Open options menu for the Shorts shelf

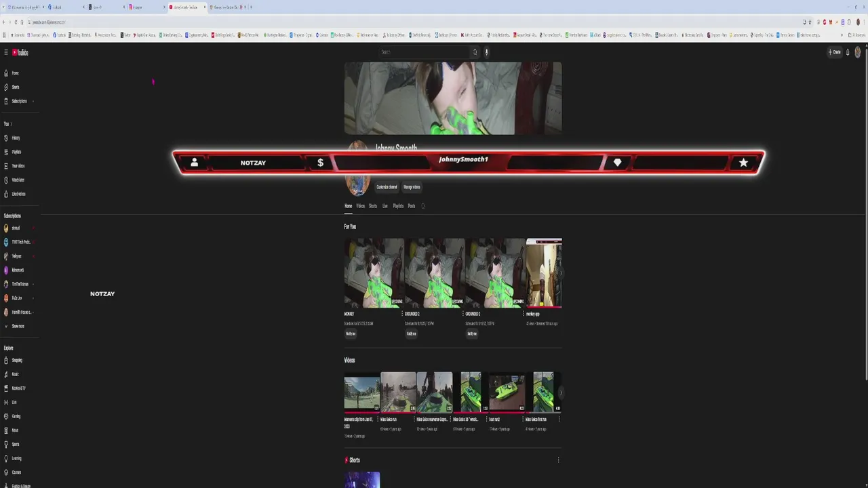click(x=558, y=460)
